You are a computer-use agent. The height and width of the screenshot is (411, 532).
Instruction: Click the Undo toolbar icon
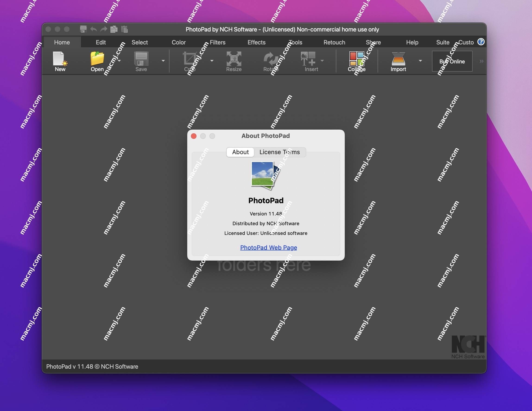tap(93, 28)
